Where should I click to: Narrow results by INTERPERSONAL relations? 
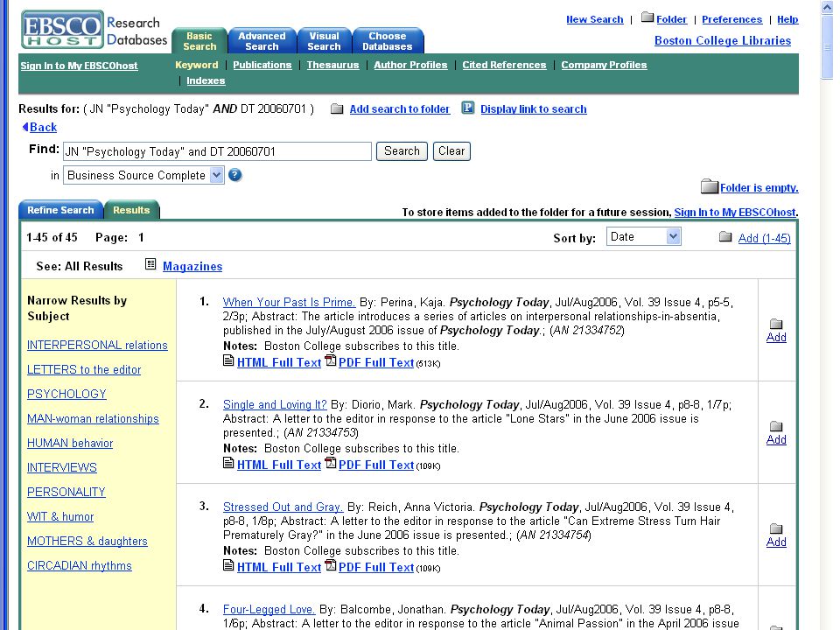tap(97, 345)
